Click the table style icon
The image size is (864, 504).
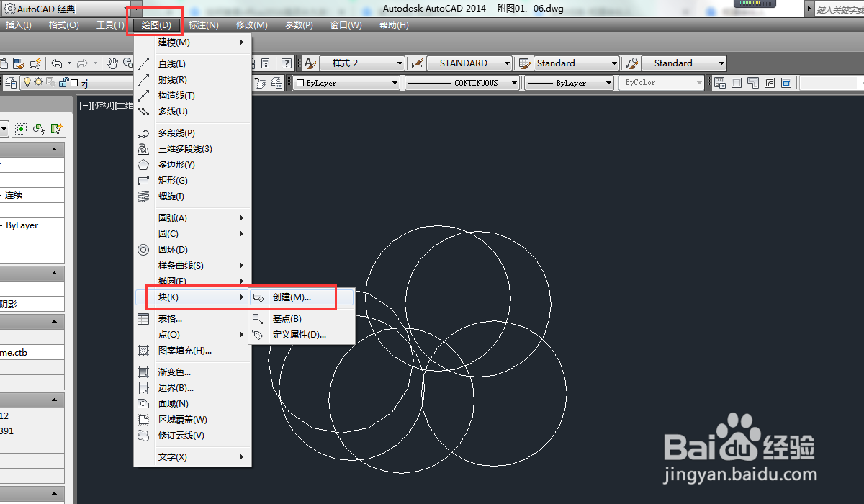(523, 63)
